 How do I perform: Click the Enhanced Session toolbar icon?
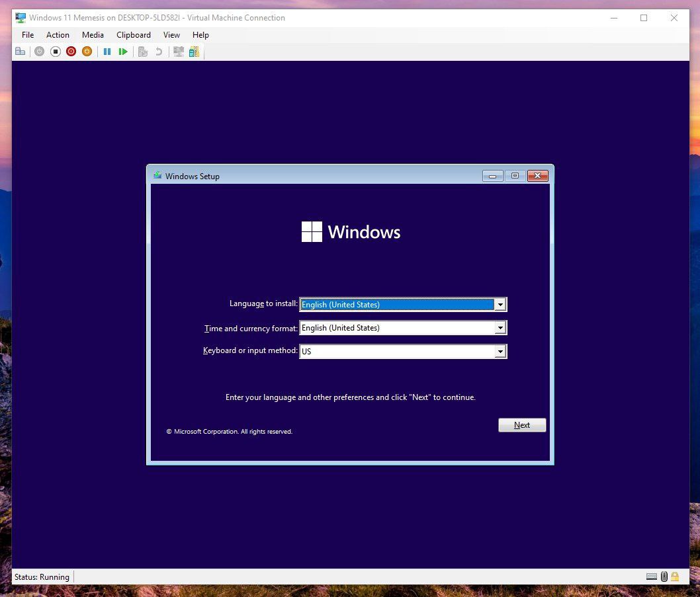click(x=178, y=52)
